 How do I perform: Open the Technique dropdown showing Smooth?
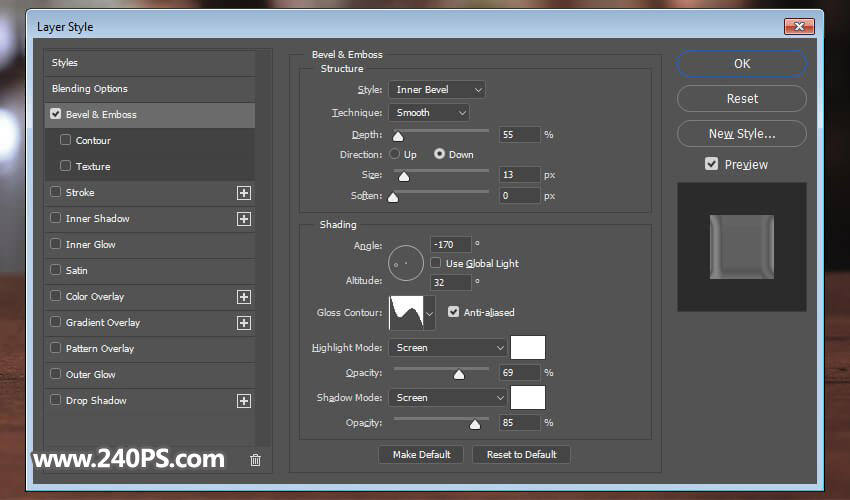pos(429,113)
